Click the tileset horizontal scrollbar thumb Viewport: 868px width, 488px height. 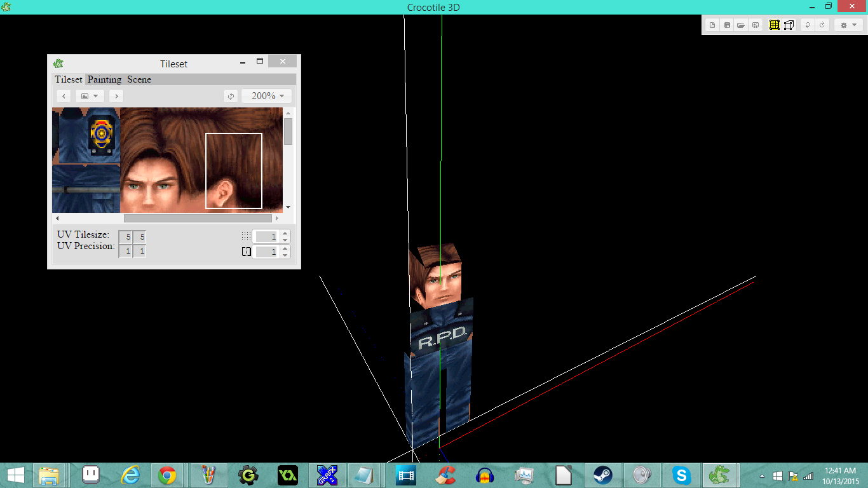pyautogui.click(x=198, y=218)
